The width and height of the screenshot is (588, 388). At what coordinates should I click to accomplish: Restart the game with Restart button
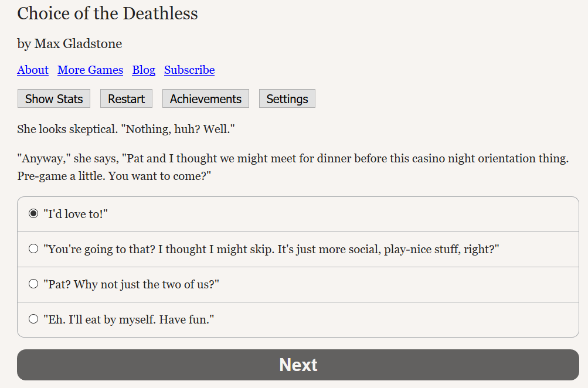(x=127, y=98)
